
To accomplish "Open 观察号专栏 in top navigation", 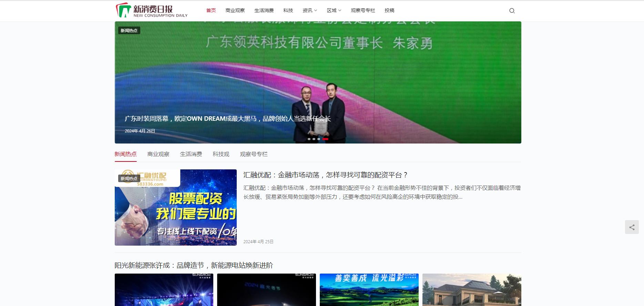I will [x=363, y=10].
